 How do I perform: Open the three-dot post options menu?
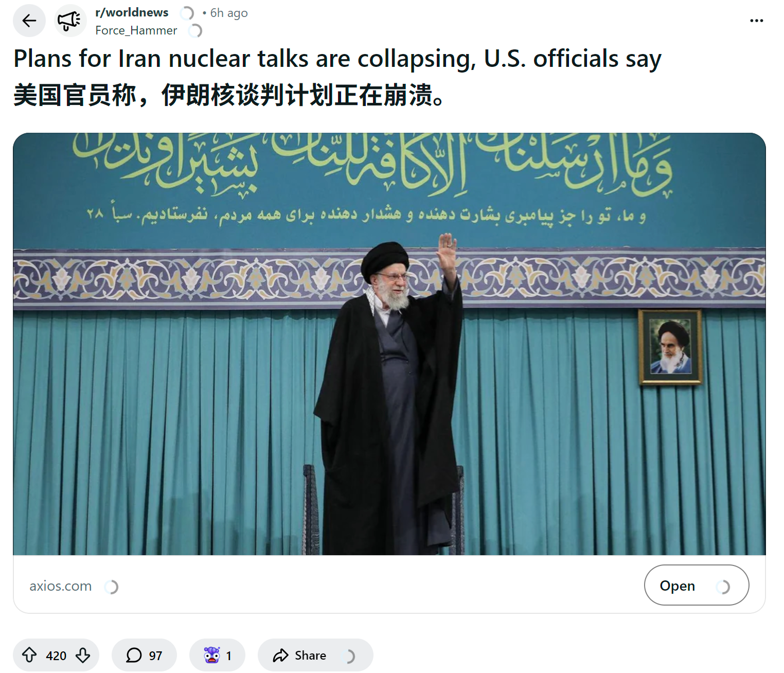756,21
